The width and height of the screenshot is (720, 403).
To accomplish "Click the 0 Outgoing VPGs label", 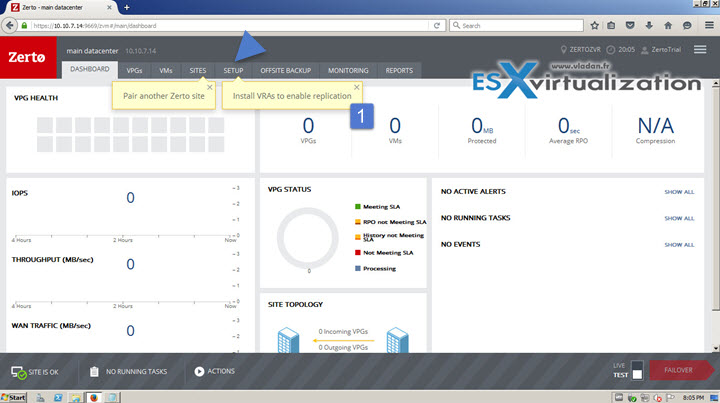I will pos(343,347).
